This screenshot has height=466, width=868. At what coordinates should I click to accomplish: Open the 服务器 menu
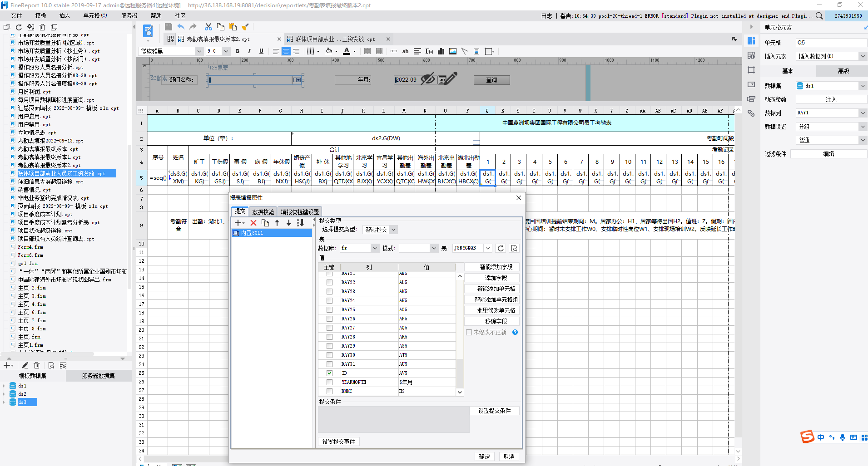[129, 15]
